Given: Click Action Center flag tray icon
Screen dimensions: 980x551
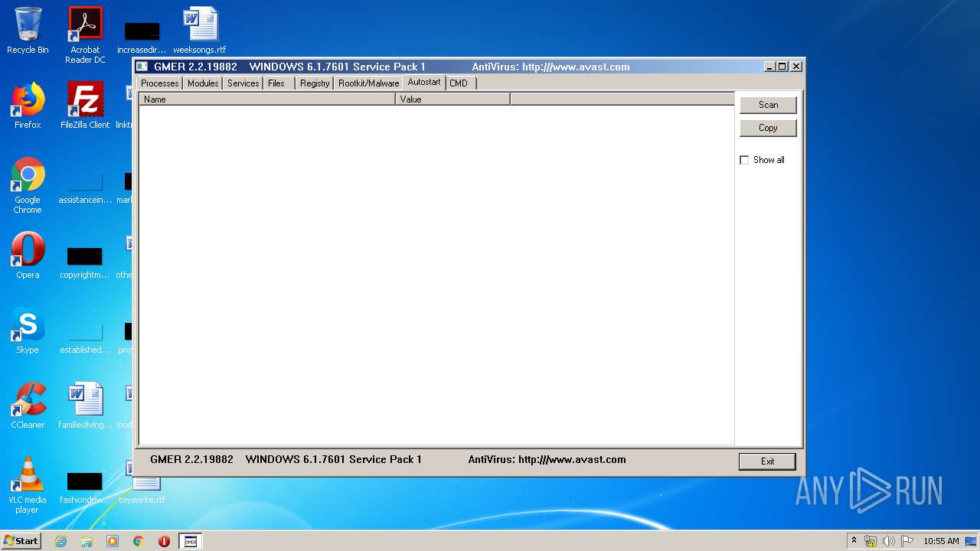Looking at the screenshot, I should click(907, 541).
